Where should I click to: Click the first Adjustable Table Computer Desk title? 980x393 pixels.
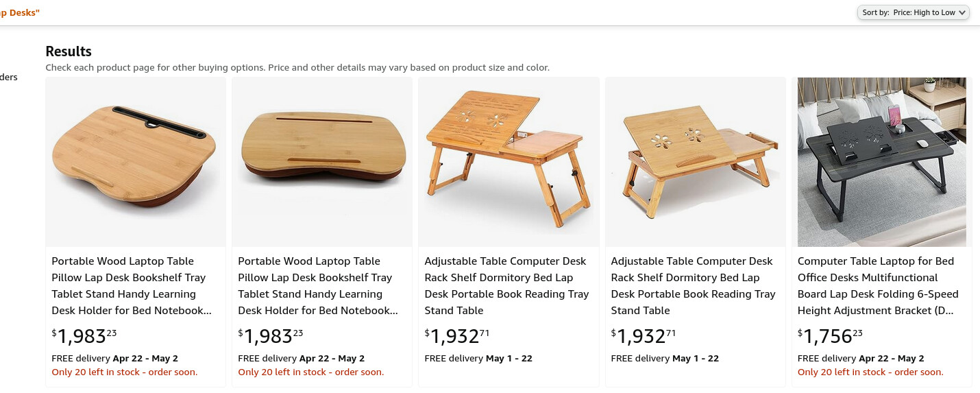tap(506, 286)
